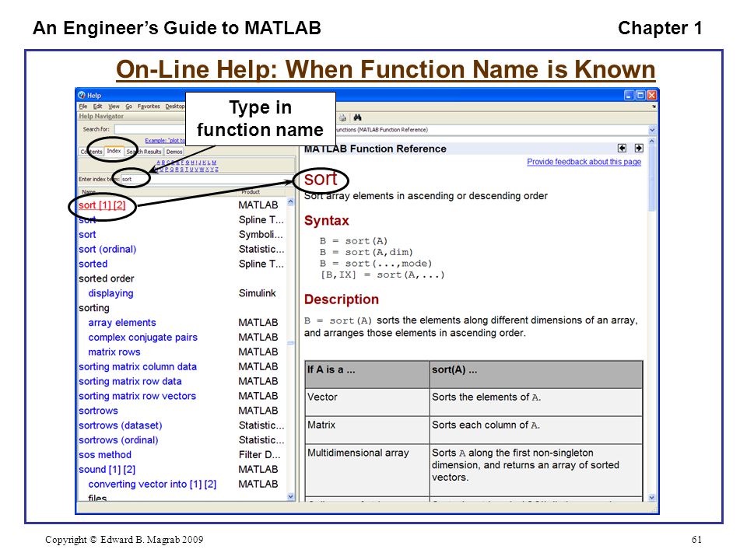747x560 pixels.
Task: Open 'displaying' under sorted order
Action: tap(110, 293)
